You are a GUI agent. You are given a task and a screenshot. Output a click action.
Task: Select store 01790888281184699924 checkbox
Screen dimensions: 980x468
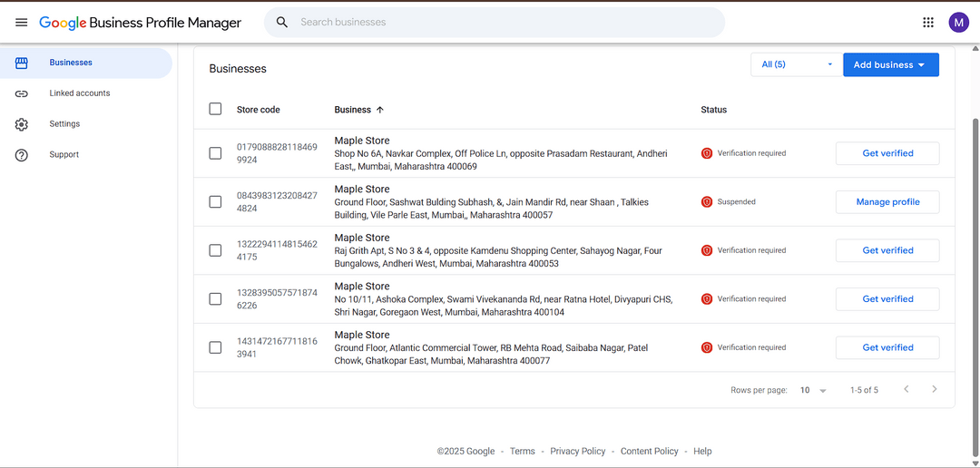[215, 153]
